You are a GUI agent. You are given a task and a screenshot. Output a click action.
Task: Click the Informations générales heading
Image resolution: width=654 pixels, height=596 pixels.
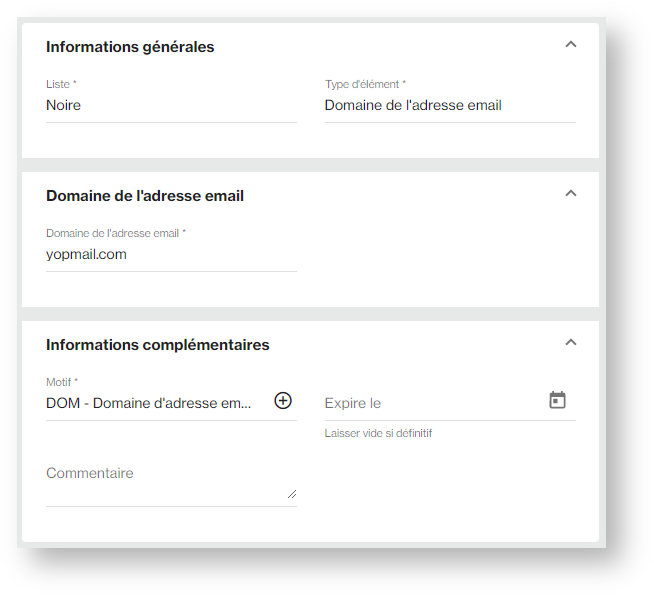click(x=130, y=47)
